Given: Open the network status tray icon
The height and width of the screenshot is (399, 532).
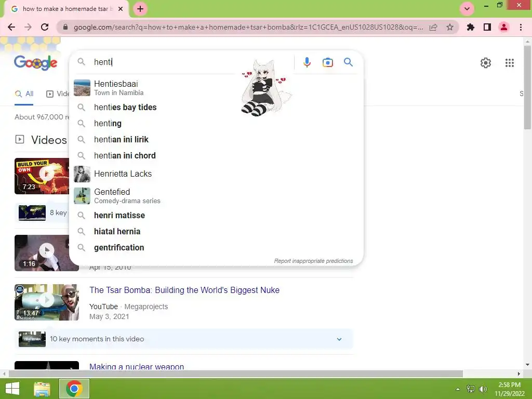Looking at the screenshot, I should click(x=471, y=389).
